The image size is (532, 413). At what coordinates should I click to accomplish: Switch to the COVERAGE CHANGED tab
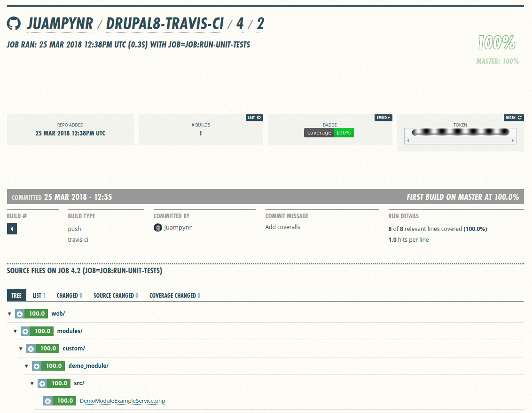point(175,295)
